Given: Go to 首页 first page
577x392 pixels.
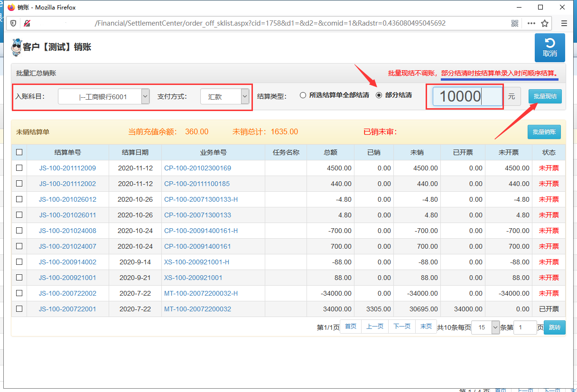Looking at the screenshot, I should click(351, 327).
